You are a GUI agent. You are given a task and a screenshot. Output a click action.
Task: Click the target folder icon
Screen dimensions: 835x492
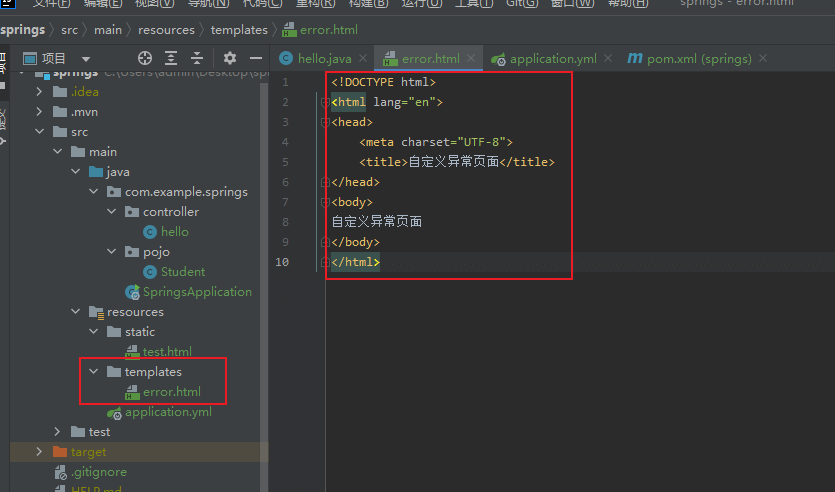pyautogui.click(x=60, y=452)
